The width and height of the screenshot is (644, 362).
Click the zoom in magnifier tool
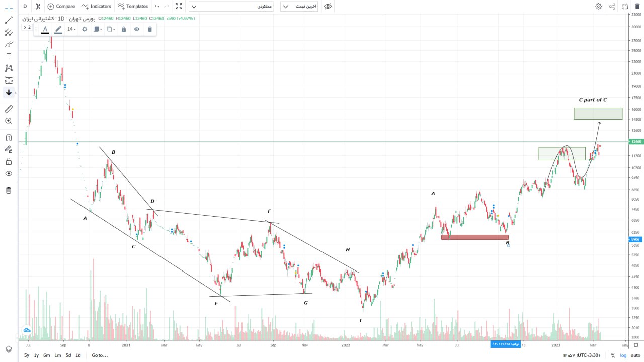point(9,121)
